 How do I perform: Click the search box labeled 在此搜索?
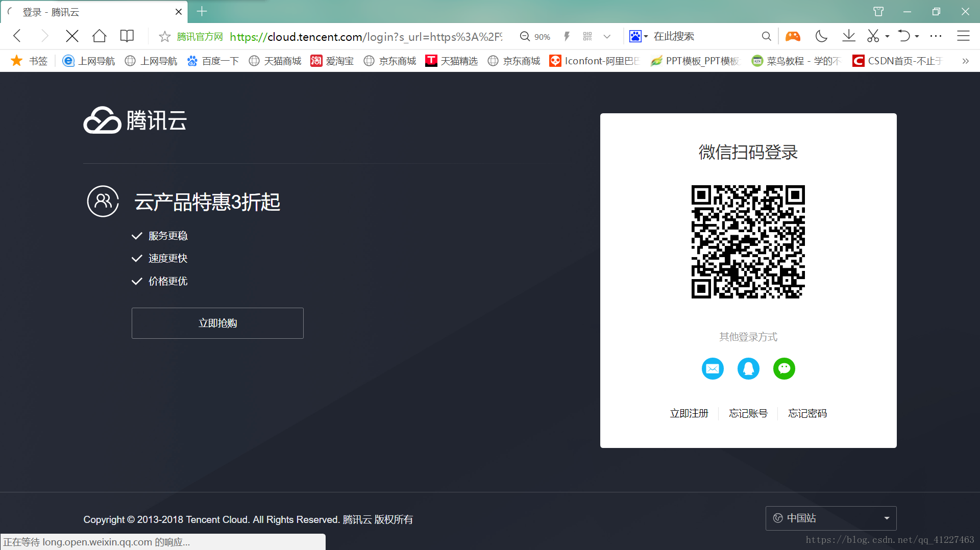coord(704,36)
